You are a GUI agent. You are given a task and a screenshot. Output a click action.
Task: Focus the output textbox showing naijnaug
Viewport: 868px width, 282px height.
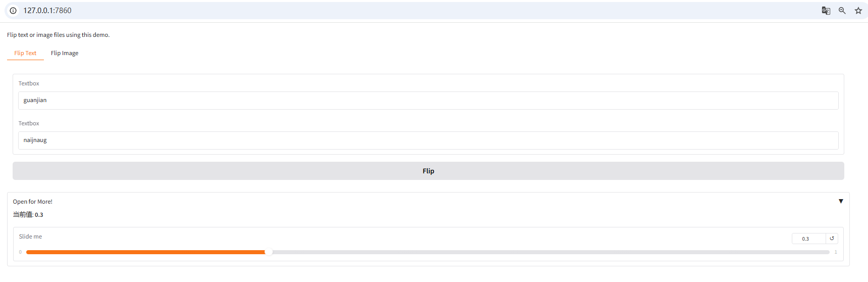click(x=428, y=140)
